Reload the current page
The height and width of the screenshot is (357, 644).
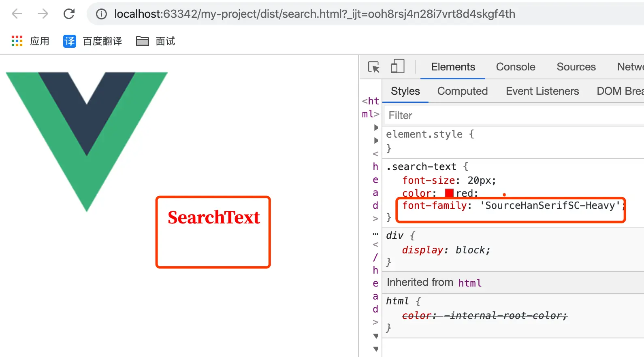(x=69, y=14)
